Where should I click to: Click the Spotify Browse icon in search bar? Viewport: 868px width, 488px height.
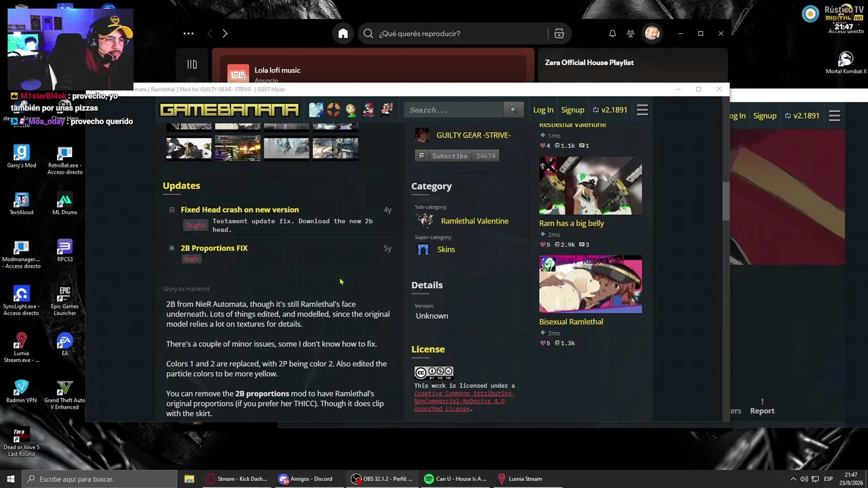click(x=559, y=33)
